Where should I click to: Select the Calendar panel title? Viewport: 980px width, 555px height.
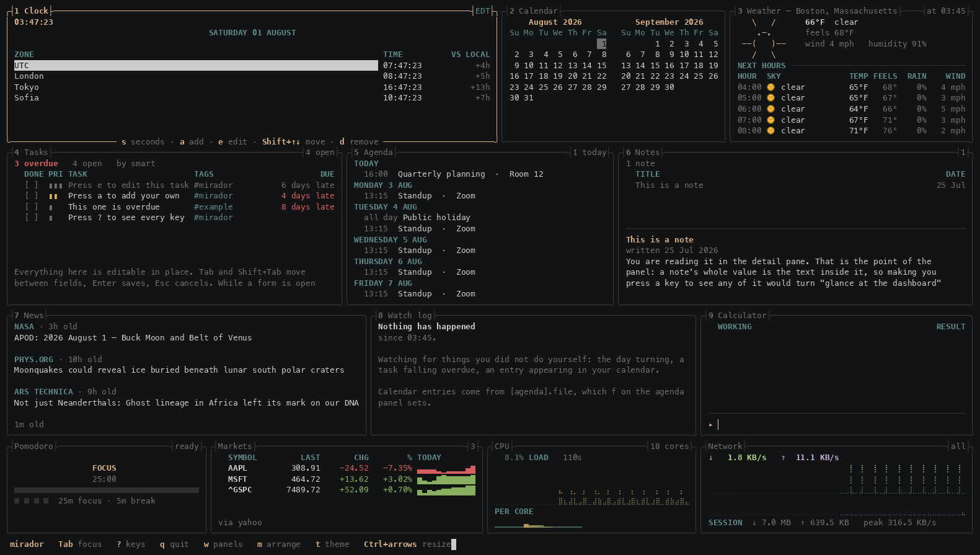point(534,11)
